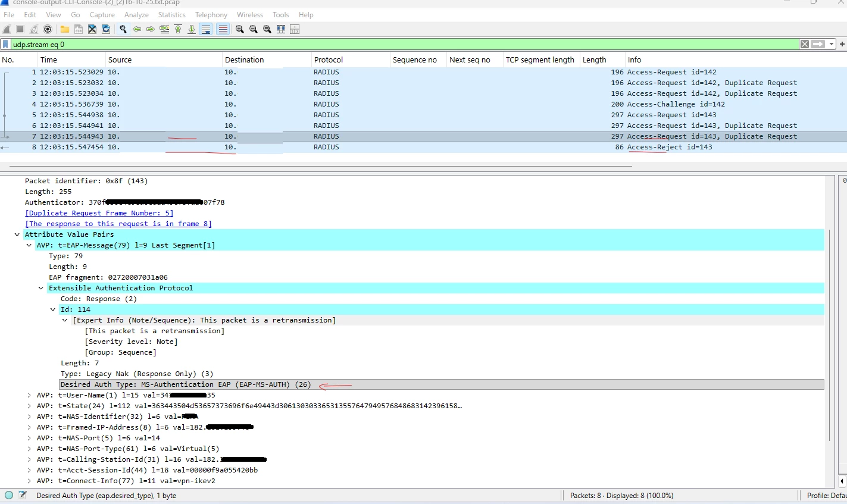Image resolution: width=847 pixels, height=504 pixels.
Task: Add a filter button with plus
Action: tap(842, 44)
